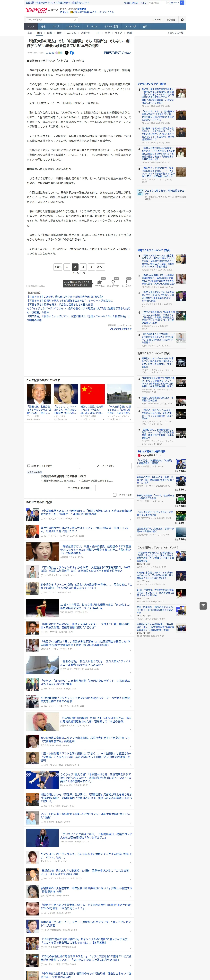This screenshot has height=980, width=210.
Task: Click the article reaction emoji icons
Action: pos(59,53)
